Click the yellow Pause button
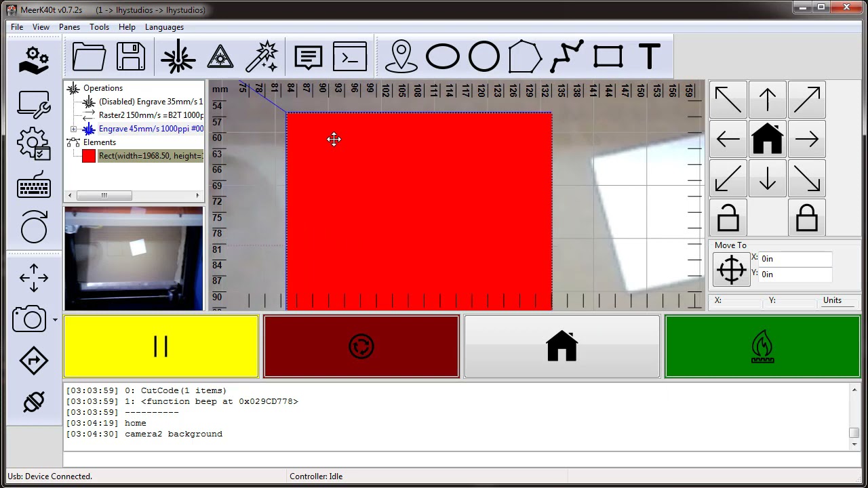868x488 pixels. click(x=161, y=346)
